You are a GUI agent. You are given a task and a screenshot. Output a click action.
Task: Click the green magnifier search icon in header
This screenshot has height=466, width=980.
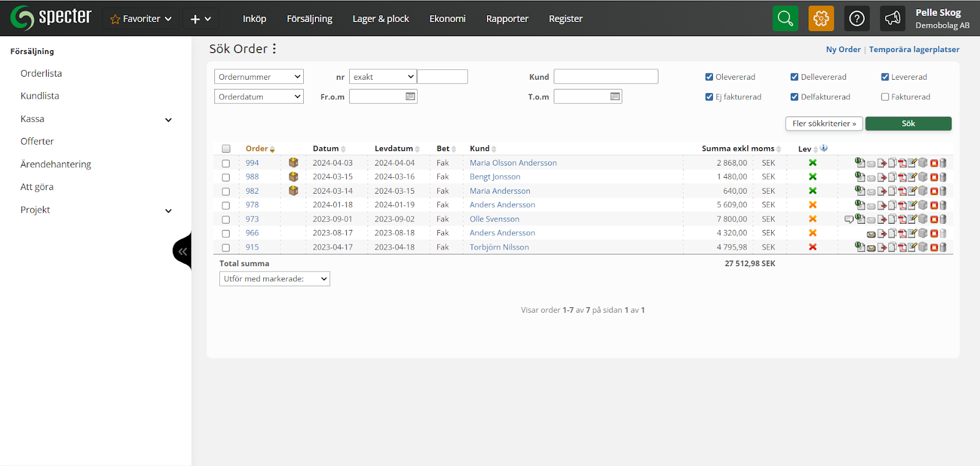(785, 18)
